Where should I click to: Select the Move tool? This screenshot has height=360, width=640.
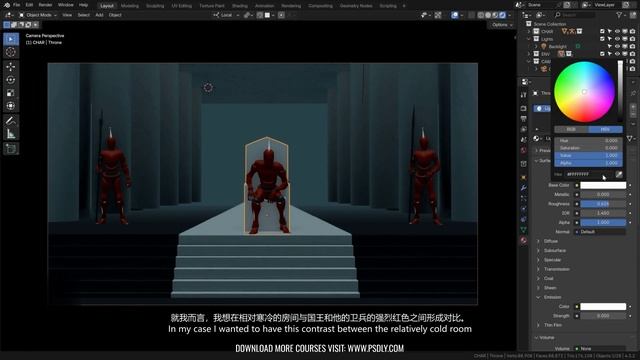tap(11, 67)
